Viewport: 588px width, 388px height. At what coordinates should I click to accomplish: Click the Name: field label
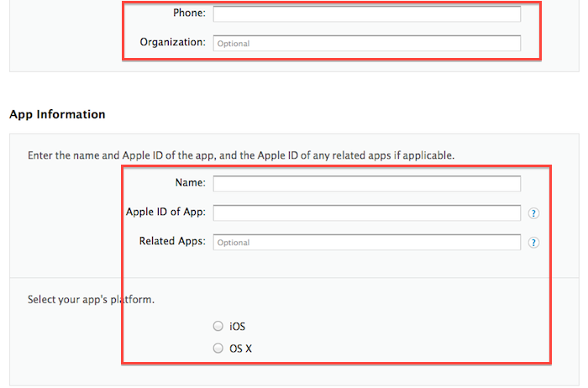click(191, 182)
